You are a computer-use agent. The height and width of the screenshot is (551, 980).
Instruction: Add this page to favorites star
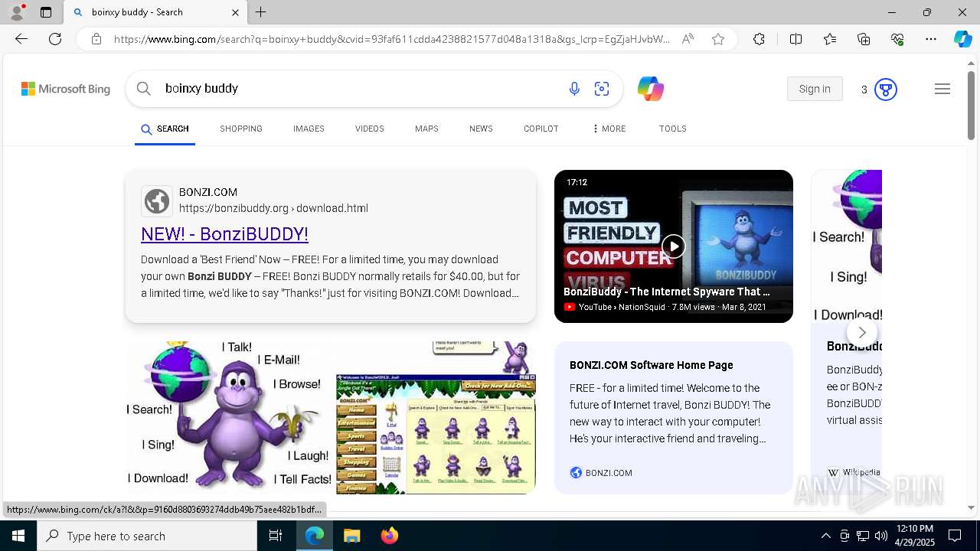tap(718, 39)
